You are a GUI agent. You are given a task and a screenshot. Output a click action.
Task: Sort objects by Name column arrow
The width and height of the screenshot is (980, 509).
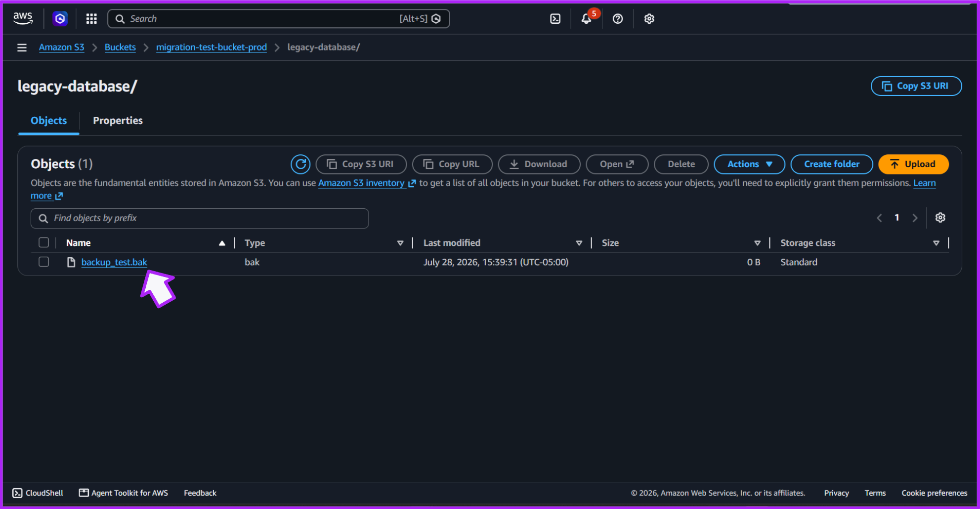(222, 243)
